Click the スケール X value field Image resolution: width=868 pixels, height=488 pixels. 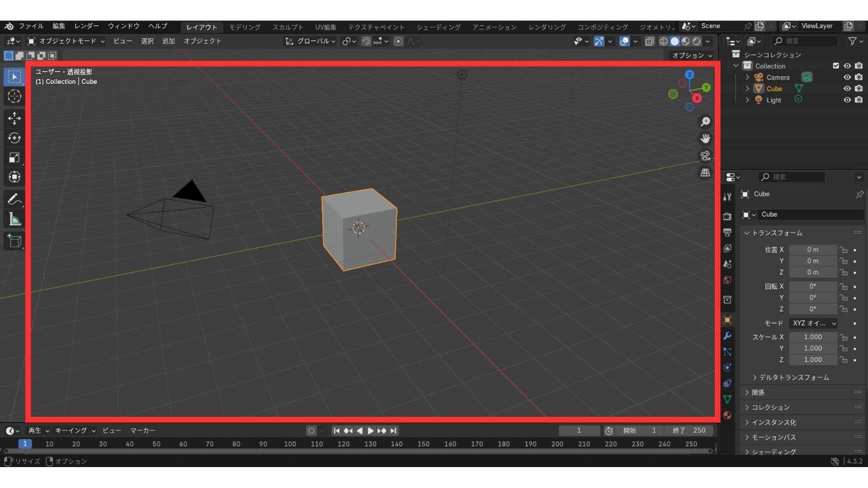(x=813, y=337)
